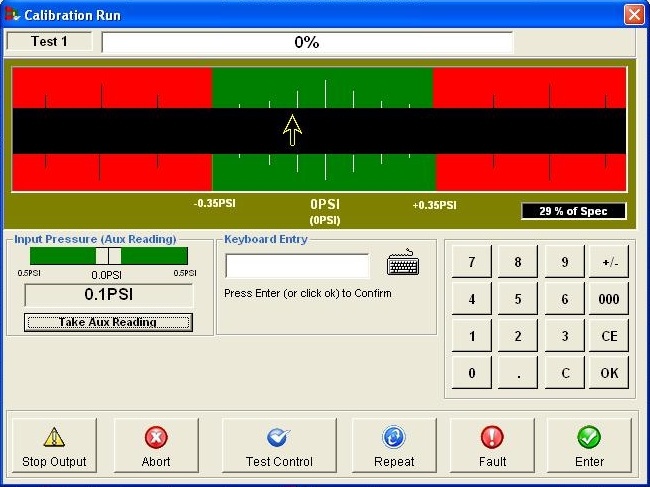Confirm with the green Enter icon button
650x487 pixels.
(589, 446)
